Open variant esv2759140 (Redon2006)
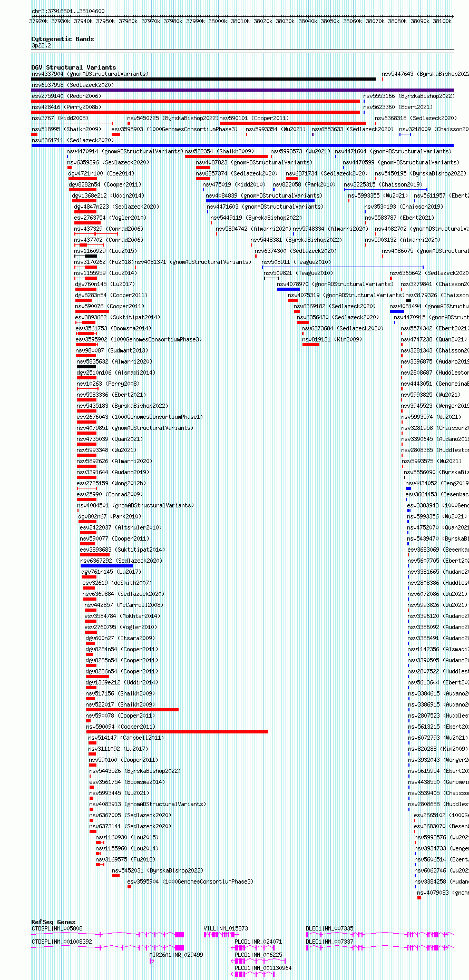The image size is (469, 980). [66, 96]
